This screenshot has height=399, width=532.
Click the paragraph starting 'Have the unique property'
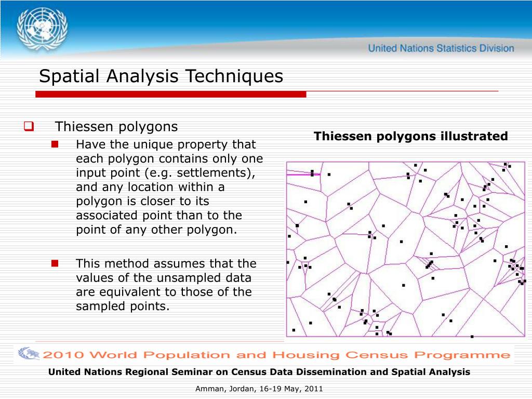169,187
